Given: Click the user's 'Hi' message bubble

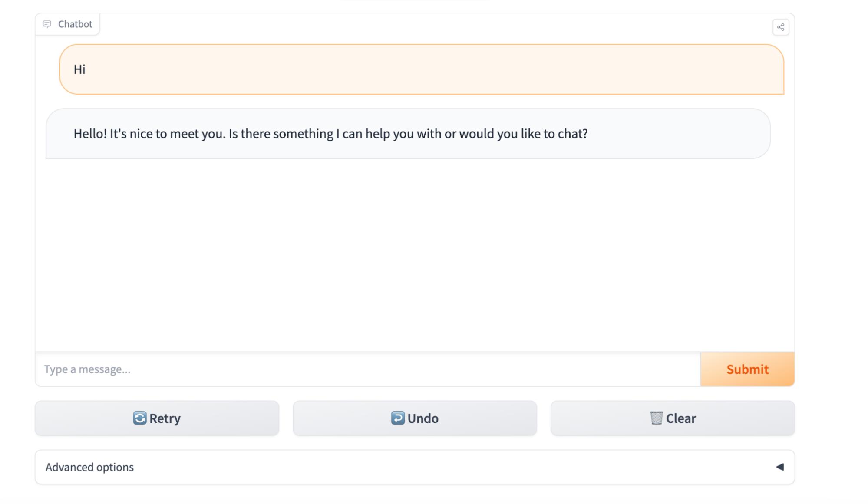Looking at the screenshot, I should click(x=421, y=69).
